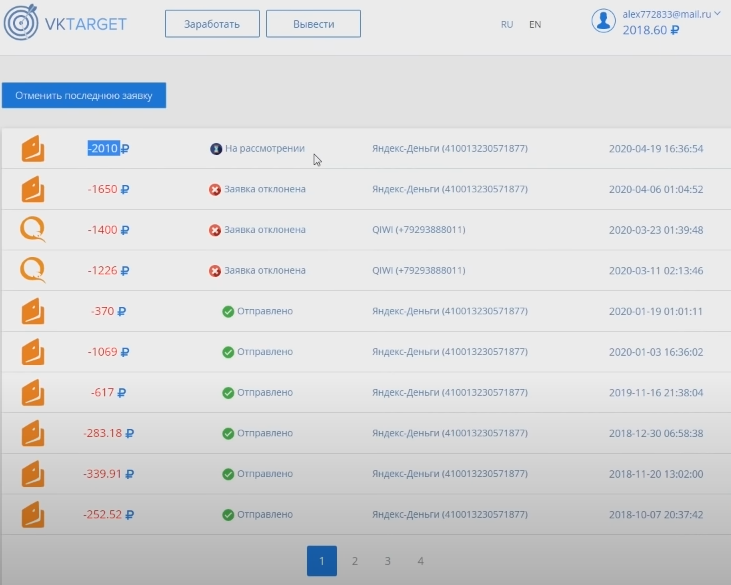Click the amount -1400 ₽

108,229
